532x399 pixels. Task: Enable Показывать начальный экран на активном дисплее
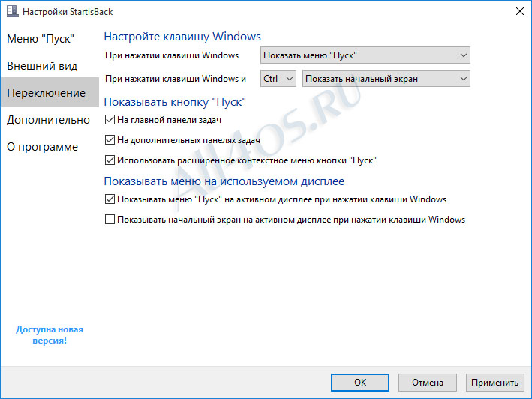pos(110,220)
